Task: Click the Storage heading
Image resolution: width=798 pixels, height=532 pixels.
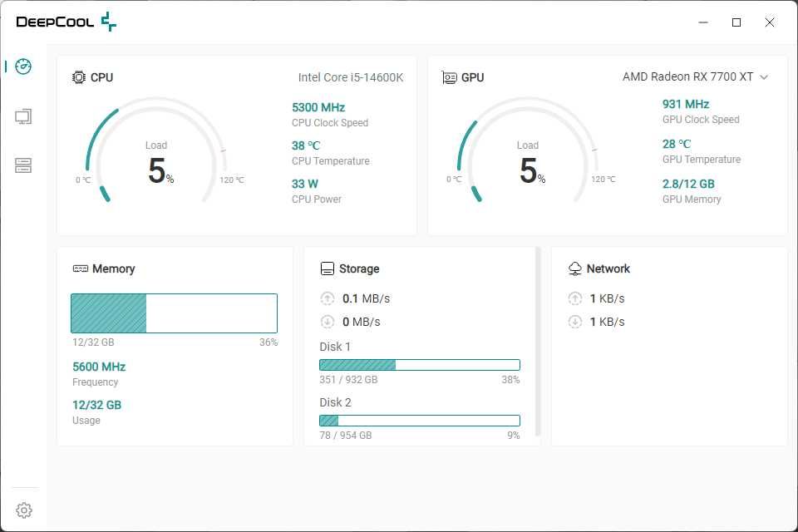Action: (x=359, y=268)
